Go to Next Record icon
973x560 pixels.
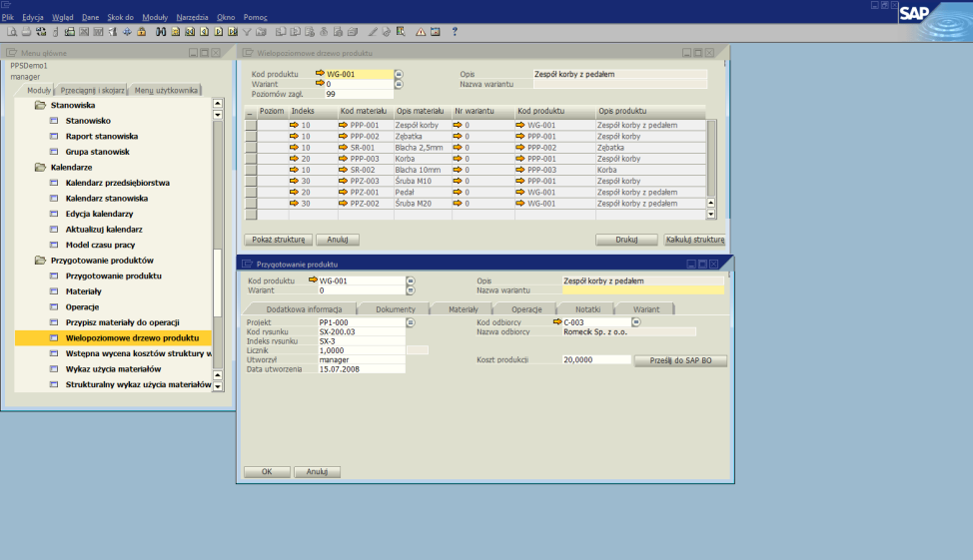(219, 32)
